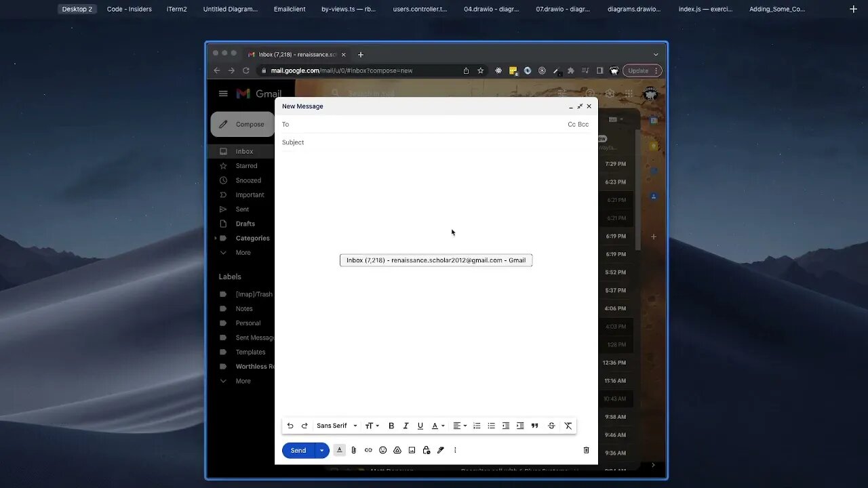This screenshot has width=868, height=488.
Task: Remove formatting from text
Action: (568, 426)
